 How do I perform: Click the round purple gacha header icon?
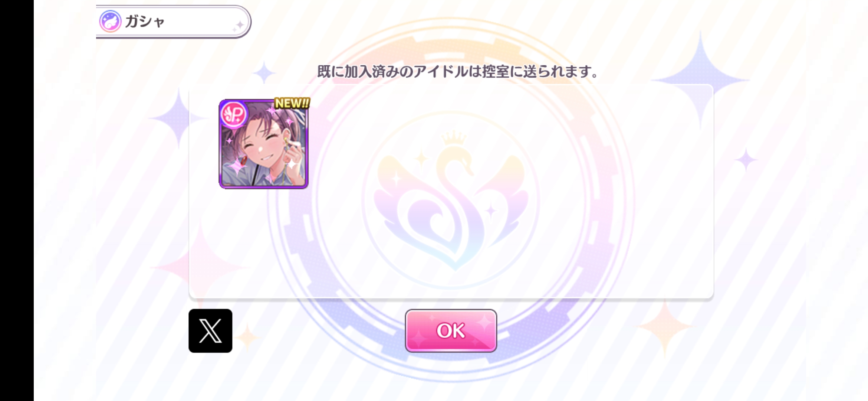tap(110, 21)
